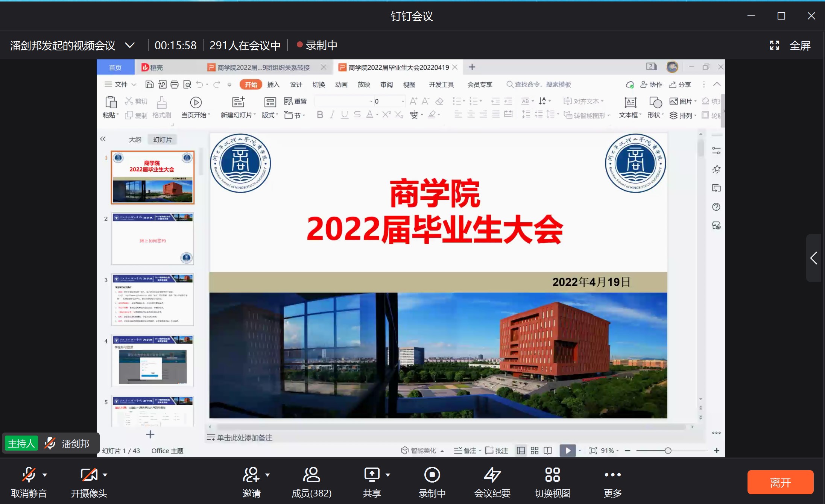Toggle the Bold formatting button

(x=320, y=115)
